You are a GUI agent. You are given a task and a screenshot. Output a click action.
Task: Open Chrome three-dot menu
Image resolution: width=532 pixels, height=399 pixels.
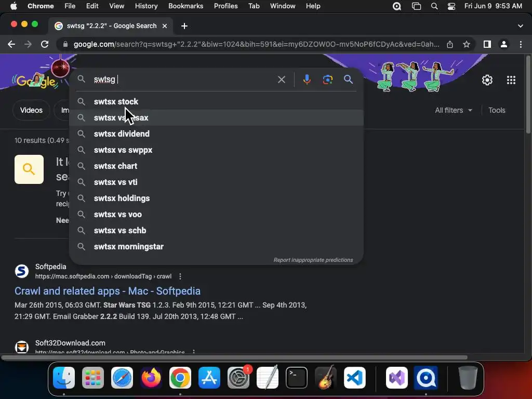[521, 44]
